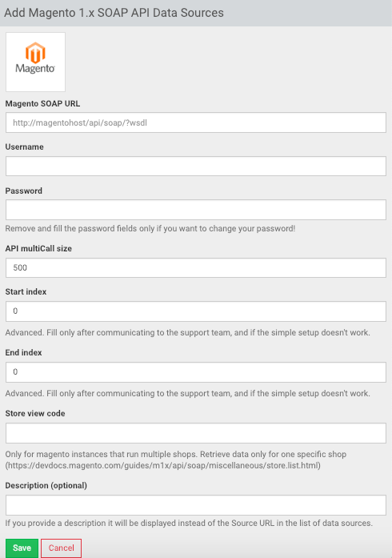The image size is (392, 558).
Task: Focus the Store view code field
Action: click(196, 433)
